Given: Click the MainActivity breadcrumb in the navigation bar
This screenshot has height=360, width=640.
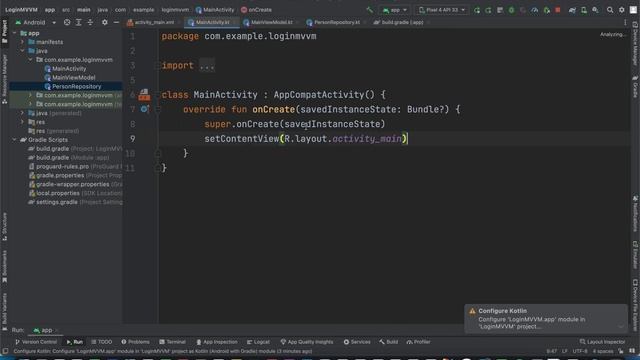Looking at the screenshot, I should pyautogui.click(x=215, y=10).
